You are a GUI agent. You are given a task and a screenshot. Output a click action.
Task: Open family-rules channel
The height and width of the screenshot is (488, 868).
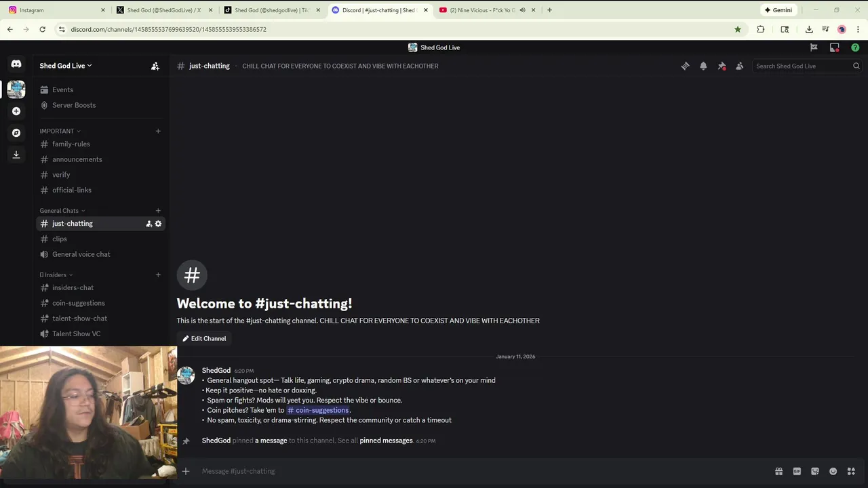[x=100, y=144]
